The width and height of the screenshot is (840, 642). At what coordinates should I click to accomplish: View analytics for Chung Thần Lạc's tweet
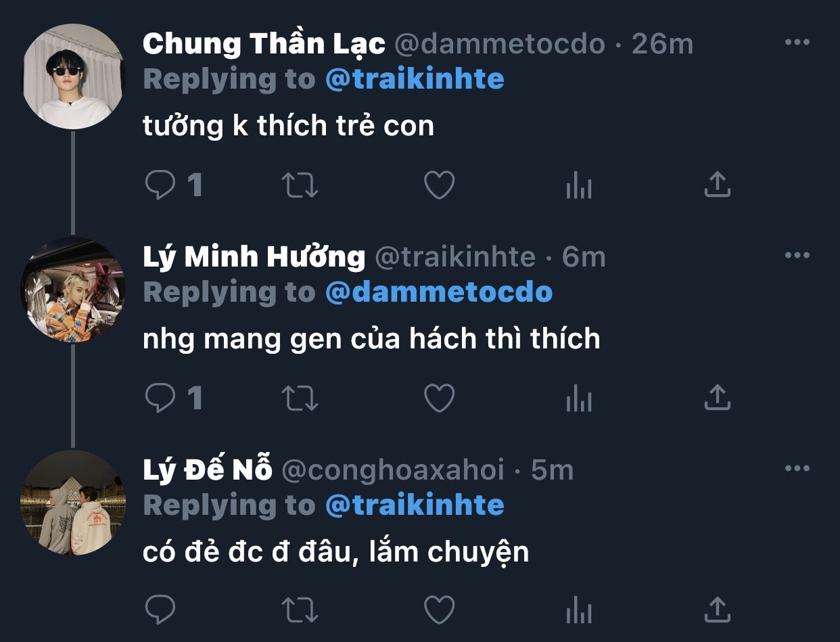579,185
